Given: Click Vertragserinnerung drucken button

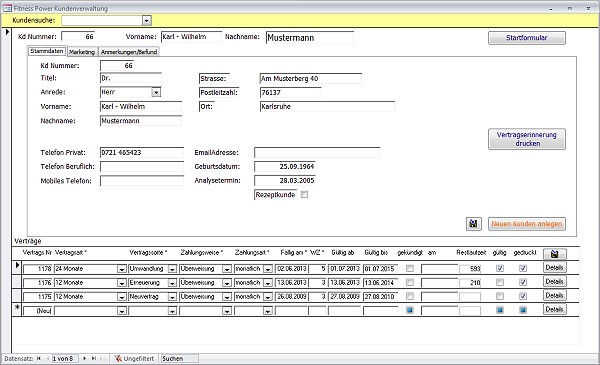Looking at the screenshot, I should pos(527,139).
